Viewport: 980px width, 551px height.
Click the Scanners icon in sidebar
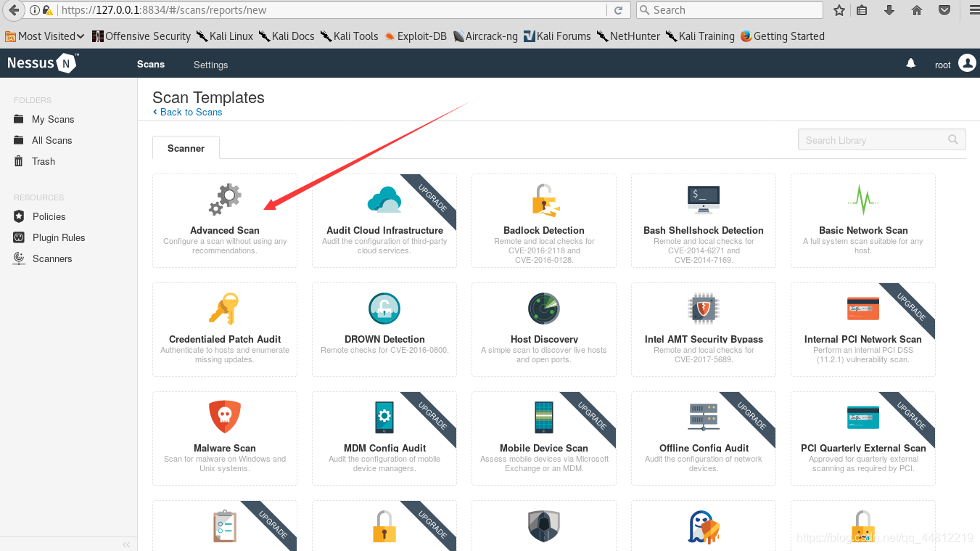pos(19,258)
